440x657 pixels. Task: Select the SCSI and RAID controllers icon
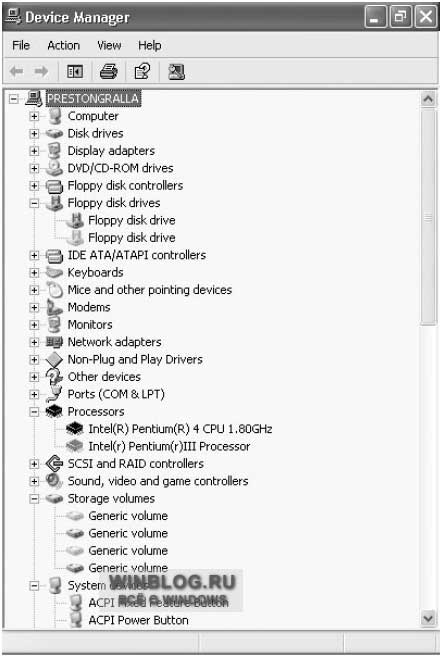[54, 463]
